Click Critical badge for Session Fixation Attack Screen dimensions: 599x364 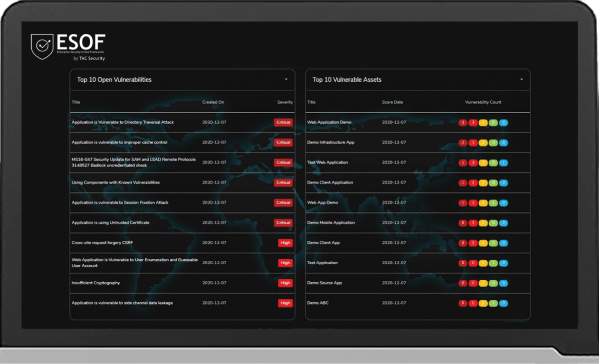coord(284,202)
